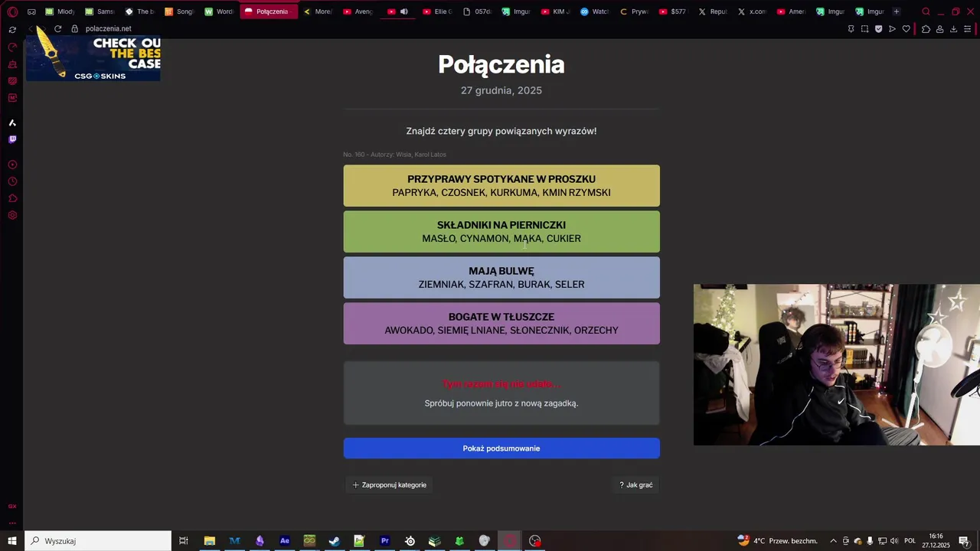Open the Opera menu logo icon
This screenshot has height=551, width=980.
pos(12,11)
